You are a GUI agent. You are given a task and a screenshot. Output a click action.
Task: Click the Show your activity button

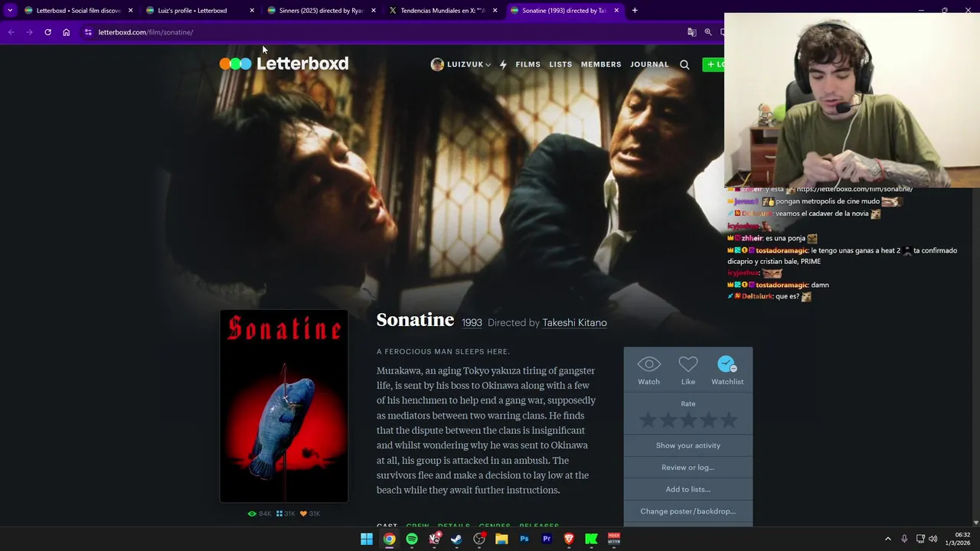click(x=688, y=445)
